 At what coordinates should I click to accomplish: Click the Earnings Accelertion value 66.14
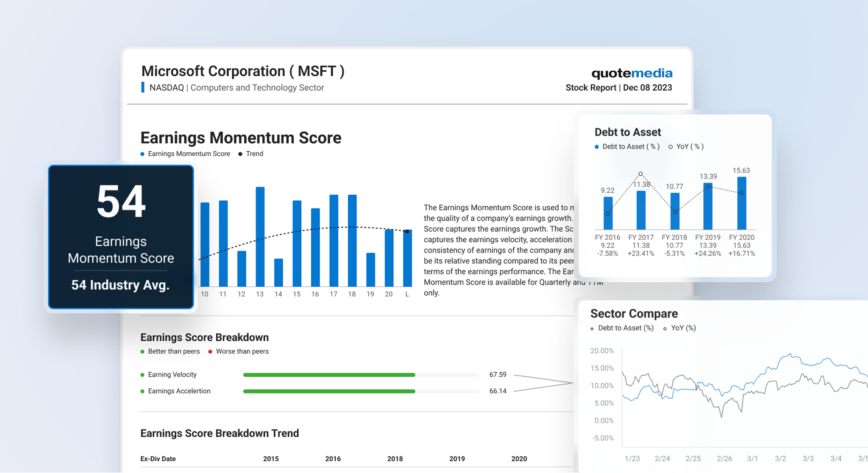pos(498,391)
